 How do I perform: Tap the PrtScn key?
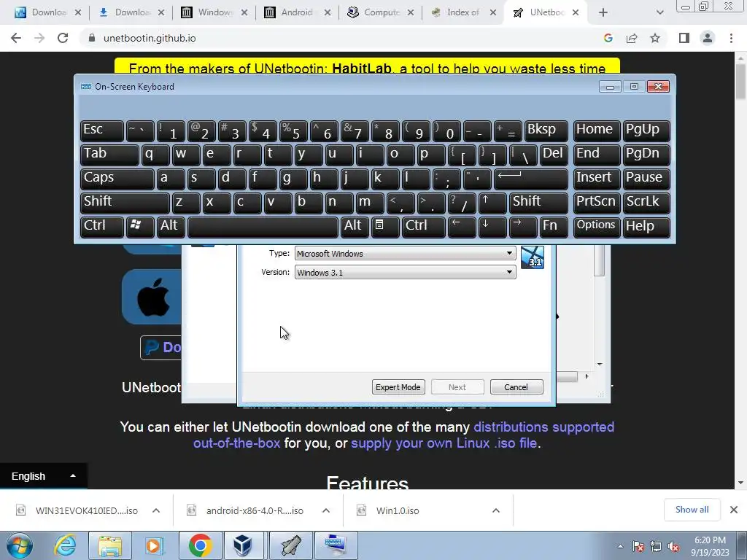[x=596, y=203]
